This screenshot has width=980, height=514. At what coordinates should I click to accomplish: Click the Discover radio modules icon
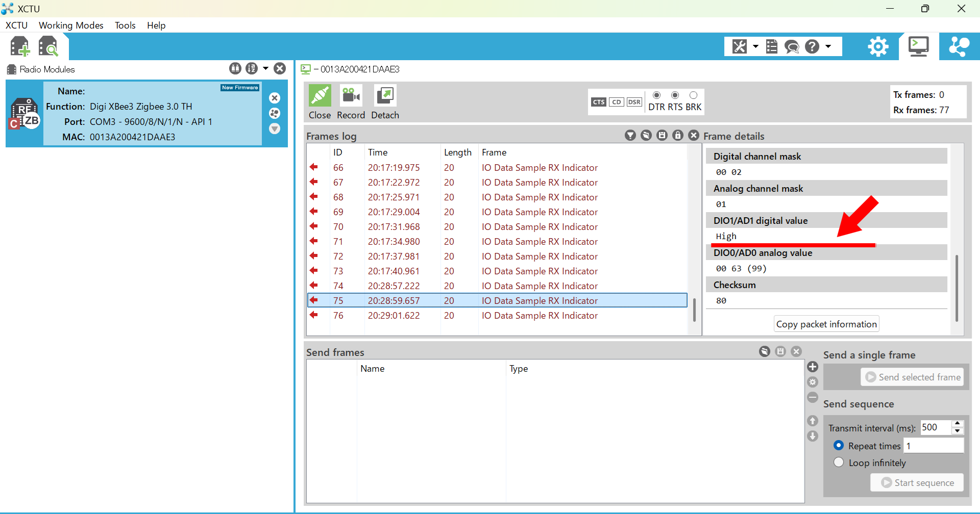(x=48, y=46)
